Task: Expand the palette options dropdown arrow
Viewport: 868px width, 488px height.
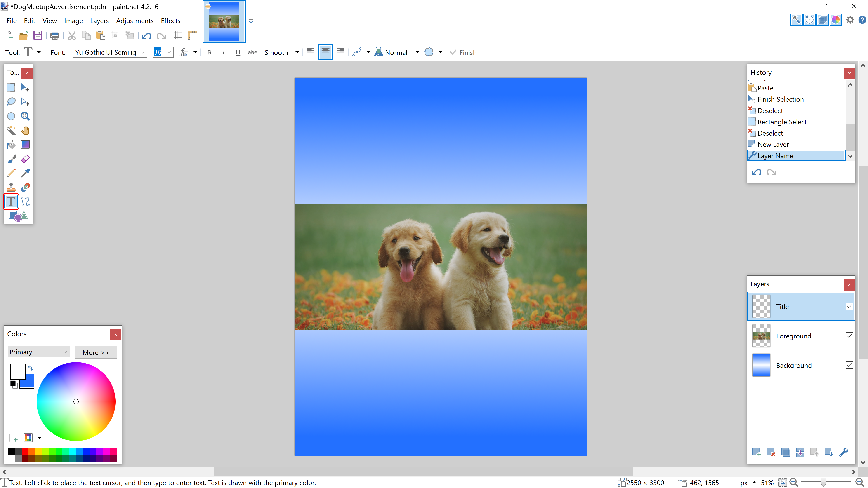Action: point(39,438)
